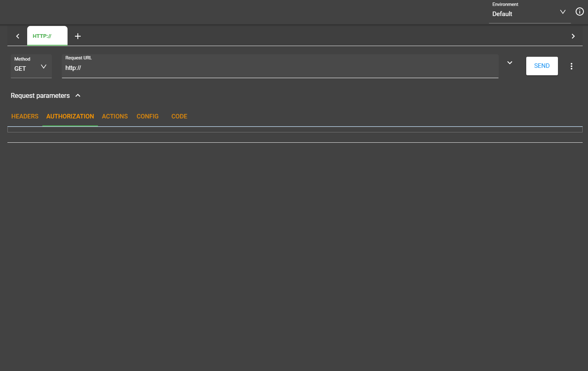Click the Request parameters label
The image size is (588, 371).
[x=40, y=95]
